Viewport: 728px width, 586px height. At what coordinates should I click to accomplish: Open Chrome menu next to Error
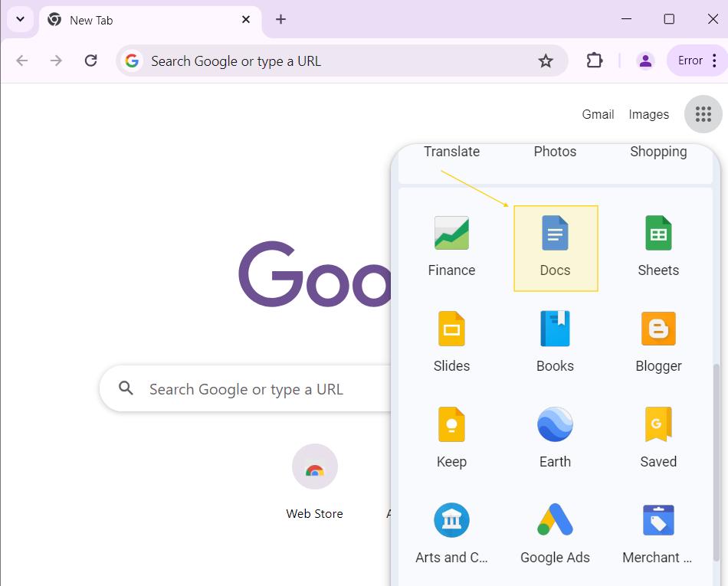coord(714,61)
